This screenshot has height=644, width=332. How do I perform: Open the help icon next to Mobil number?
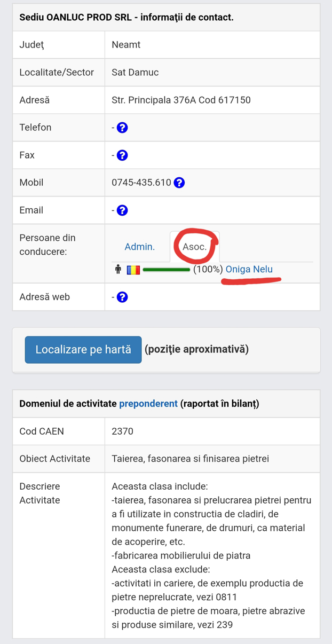(x=179, y=182)
